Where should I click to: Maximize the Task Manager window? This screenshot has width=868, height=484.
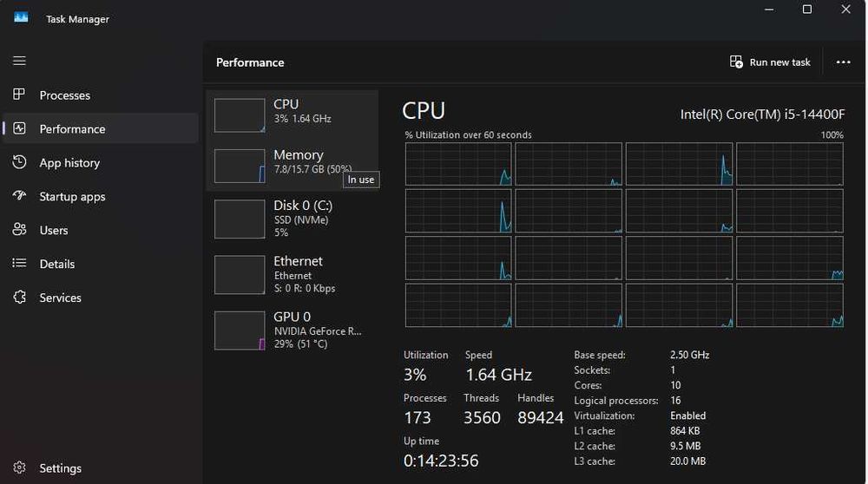coord(807,10)
